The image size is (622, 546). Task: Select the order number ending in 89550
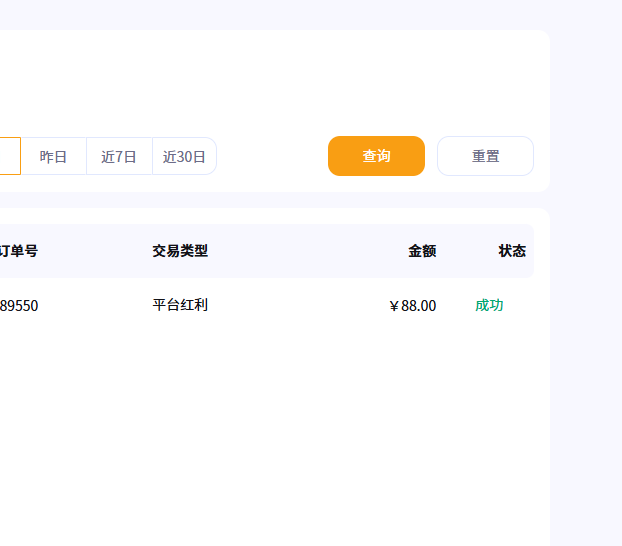[19, 306]
